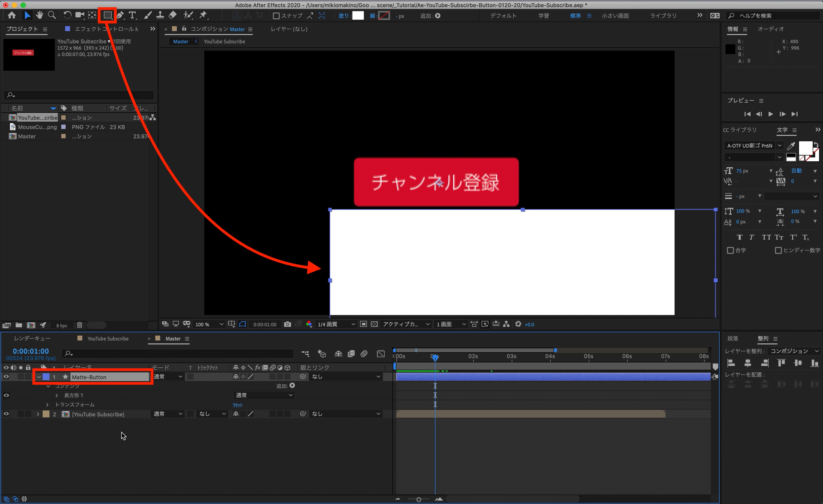Expand the 長方形 1 shape group
The height and width of the screenshot is (504, 823).
point(57,395)
